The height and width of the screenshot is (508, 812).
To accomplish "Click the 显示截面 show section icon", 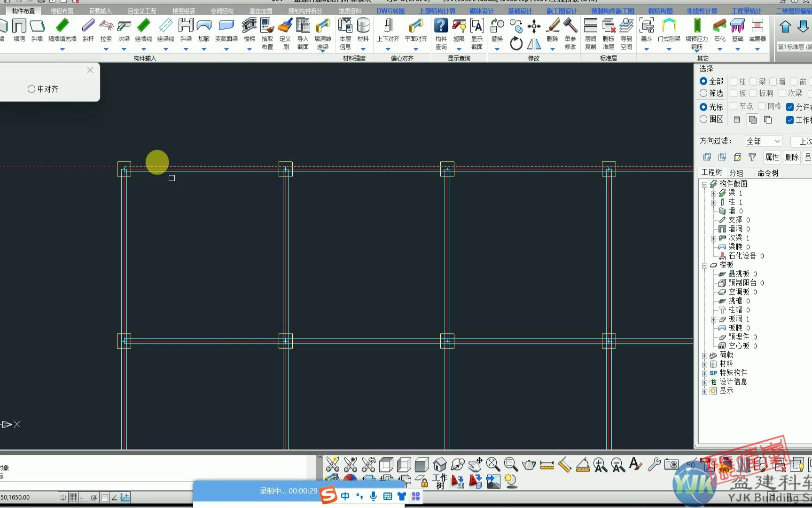I will tap(477, 33).
